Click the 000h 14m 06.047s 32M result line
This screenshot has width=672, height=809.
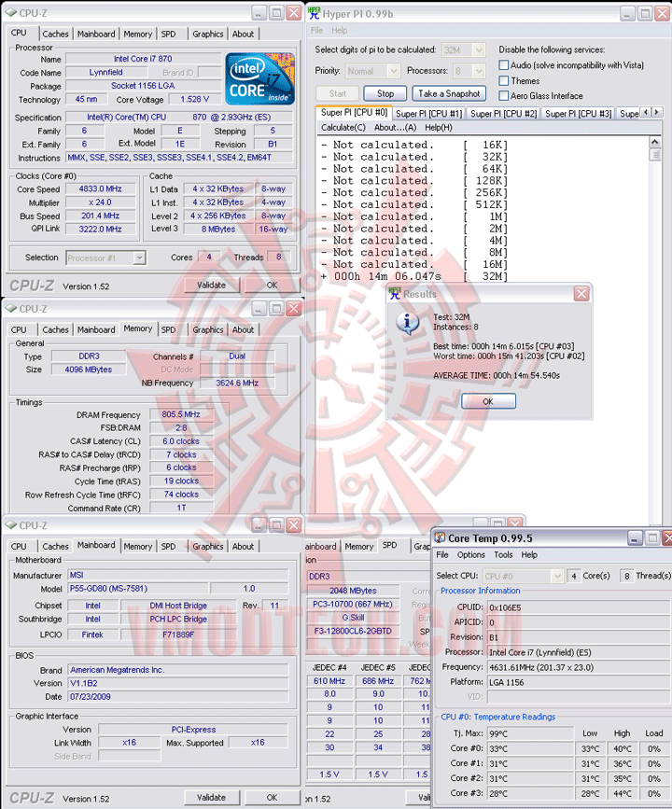tap(414, 276)
